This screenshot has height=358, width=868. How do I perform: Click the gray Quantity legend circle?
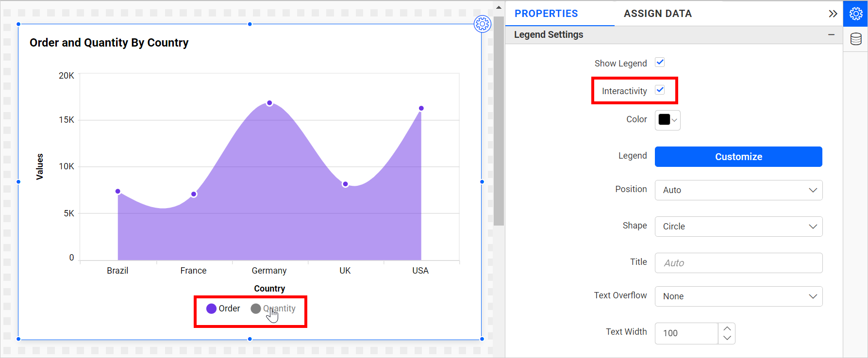(x=256, y=309)
